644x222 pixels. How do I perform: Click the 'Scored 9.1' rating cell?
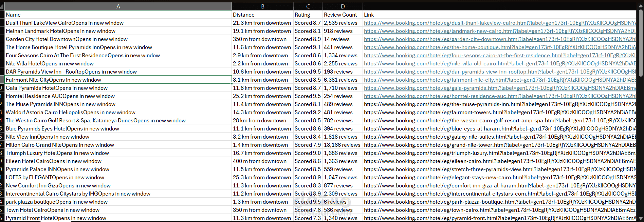[308, 47]
